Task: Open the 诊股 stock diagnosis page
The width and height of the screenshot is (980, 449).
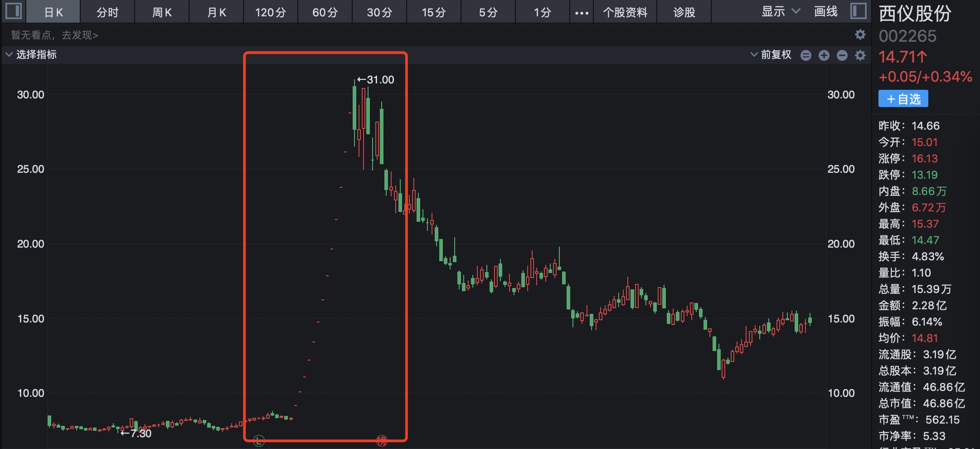Action: point(684,12)
